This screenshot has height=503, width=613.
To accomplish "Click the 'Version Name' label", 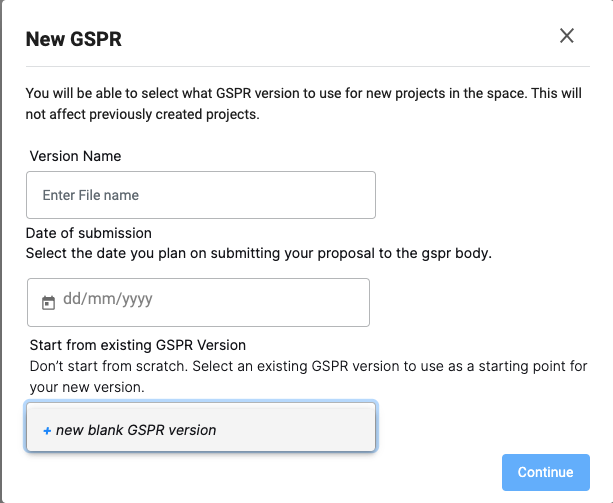I will (75, 156).
